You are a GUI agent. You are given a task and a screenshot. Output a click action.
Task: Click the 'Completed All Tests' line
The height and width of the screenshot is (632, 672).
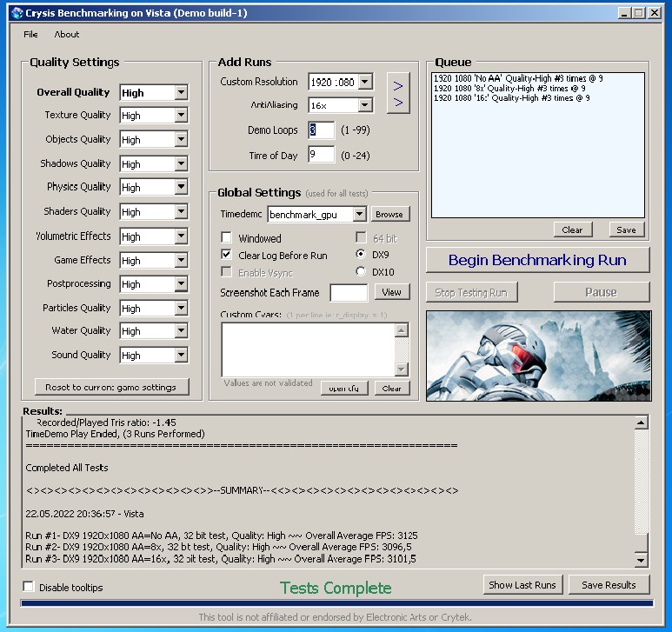pos(67,468)
